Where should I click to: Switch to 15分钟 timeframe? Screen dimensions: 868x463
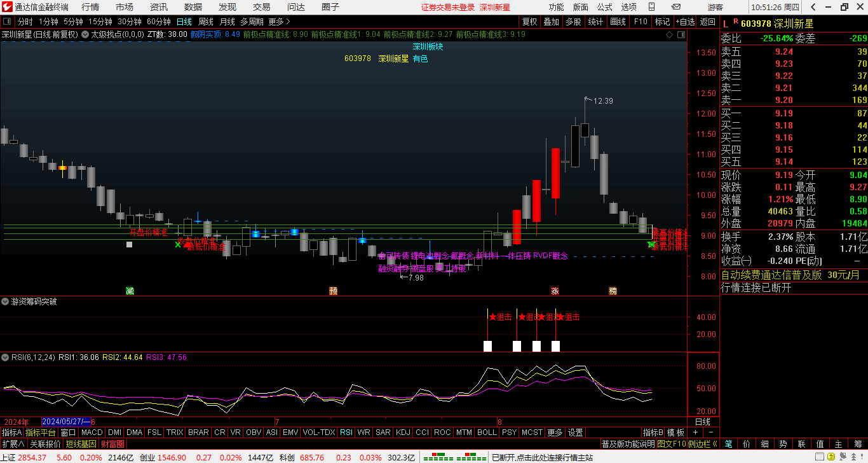click(x=100, y=22)
